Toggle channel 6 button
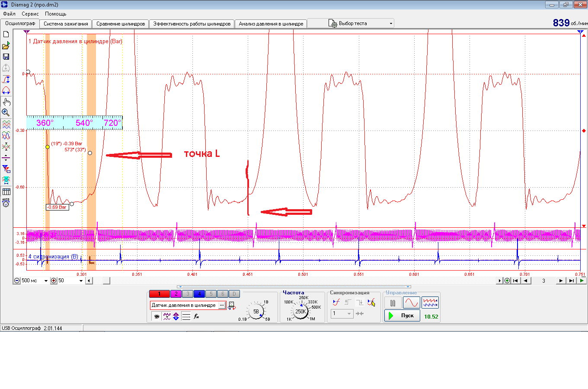 (223, 294)
